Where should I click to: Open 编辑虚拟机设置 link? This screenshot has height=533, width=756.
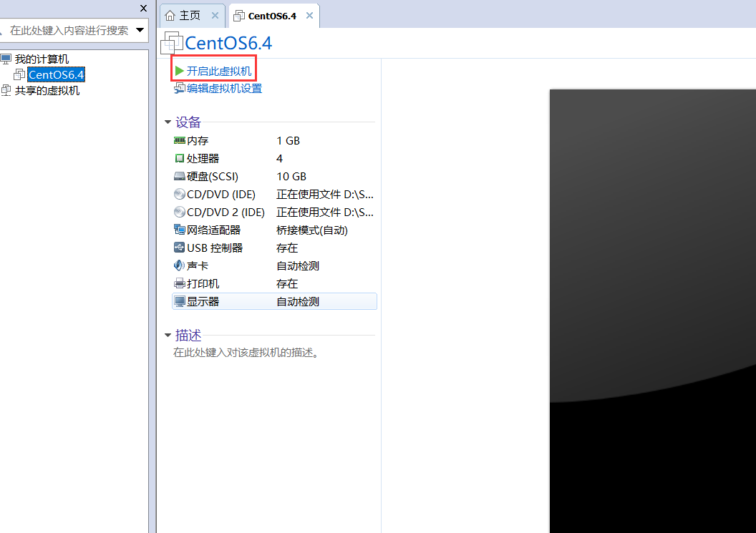224,88
